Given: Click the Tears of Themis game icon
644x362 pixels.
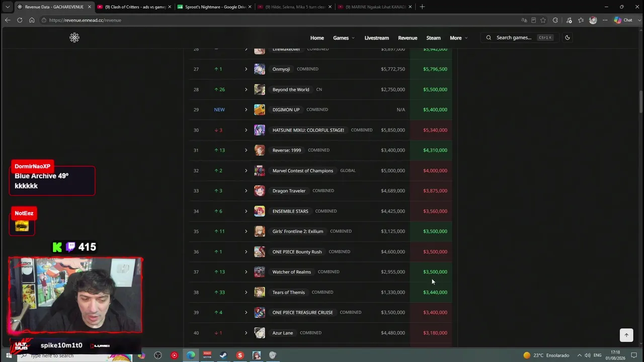Looking at the screenshot, I should point(260,292).
